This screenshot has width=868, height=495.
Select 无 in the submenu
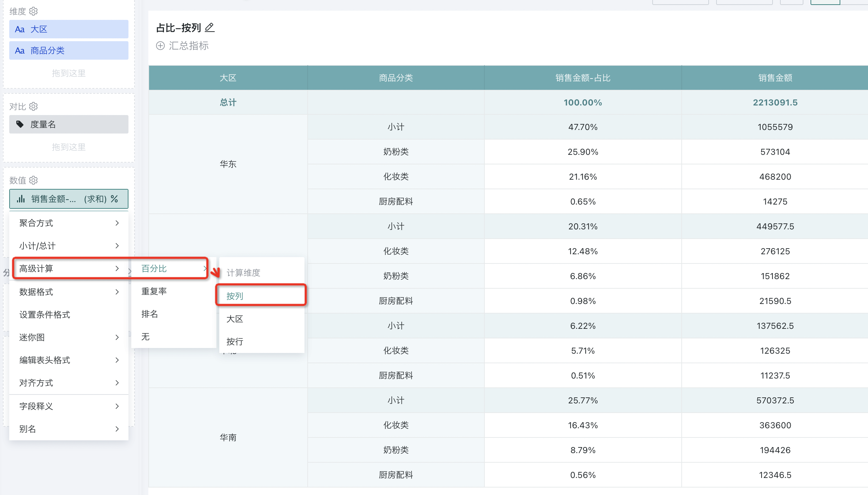174,337
